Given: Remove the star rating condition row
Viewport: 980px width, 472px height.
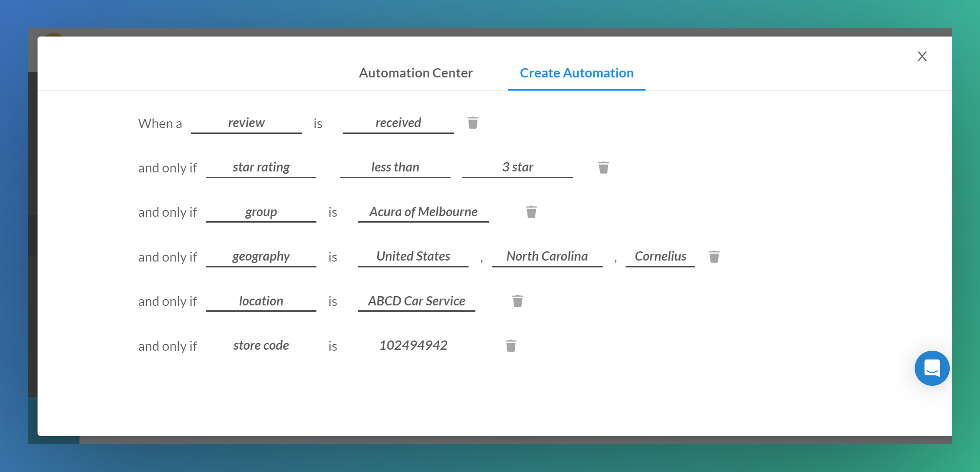Looking at the screenshot, I should pyautogui.click(x=603, y=168).
